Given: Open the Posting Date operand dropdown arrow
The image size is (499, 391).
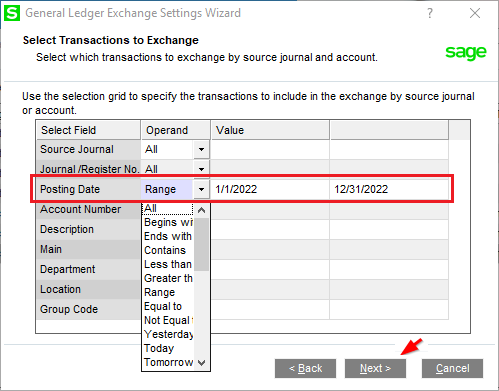Looking at the screenshot, I should click(201, 189).
